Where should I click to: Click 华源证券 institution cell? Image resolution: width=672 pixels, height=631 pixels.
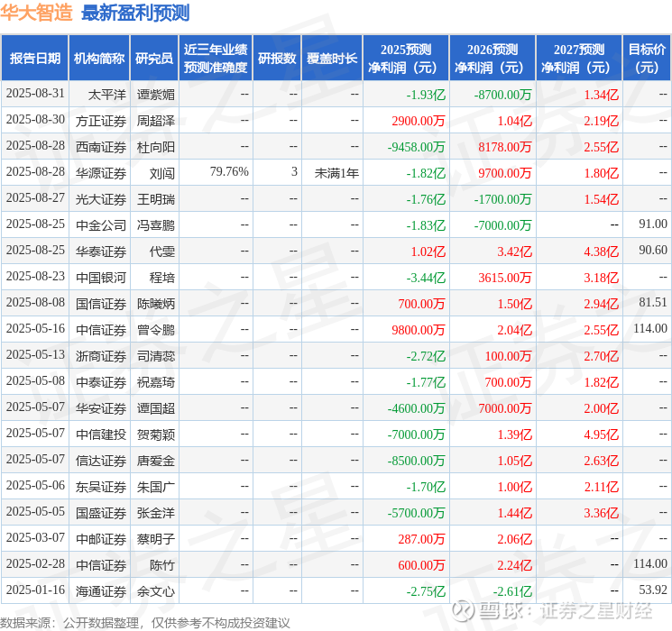(x=101, y=173)
